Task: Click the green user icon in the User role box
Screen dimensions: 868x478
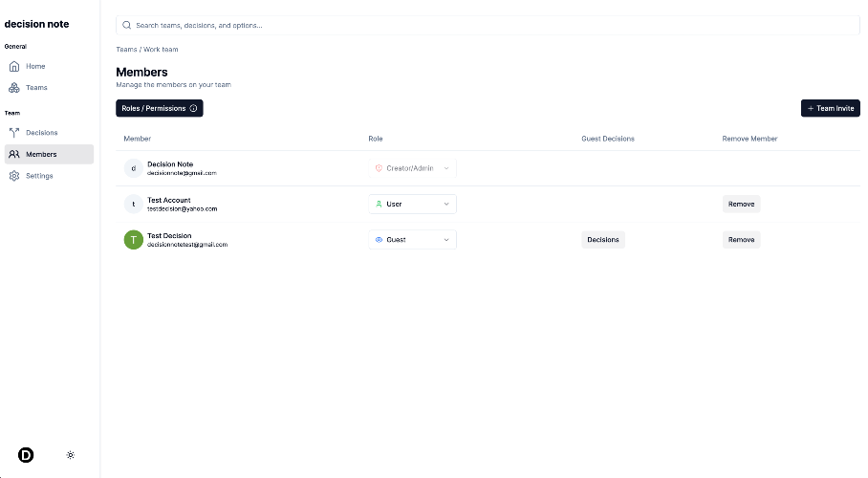Action: pos(379,204)
